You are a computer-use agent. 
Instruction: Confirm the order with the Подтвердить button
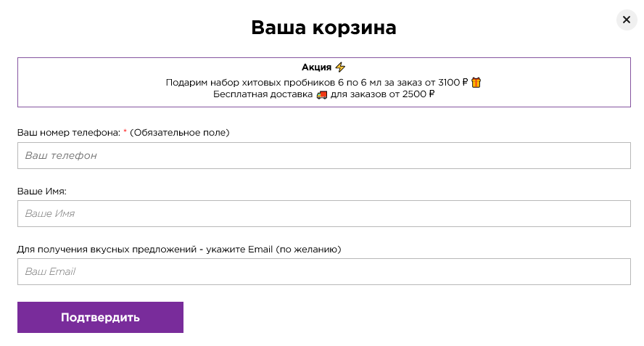click(100, 317)
